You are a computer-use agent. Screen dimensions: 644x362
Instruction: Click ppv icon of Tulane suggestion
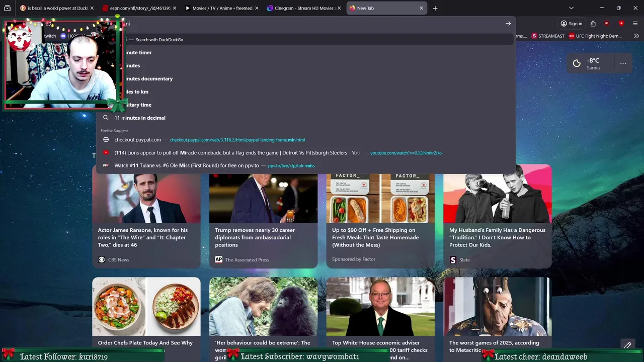[106, 165]
